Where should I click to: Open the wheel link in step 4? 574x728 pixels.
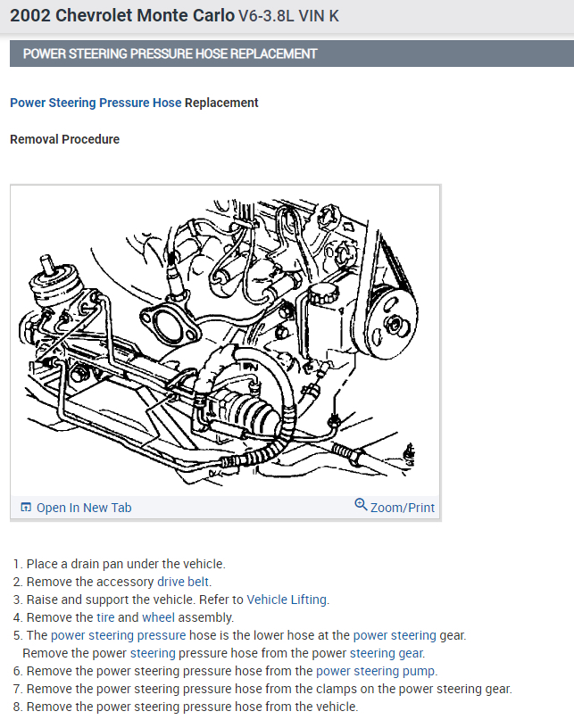click(x=158, y=617)
